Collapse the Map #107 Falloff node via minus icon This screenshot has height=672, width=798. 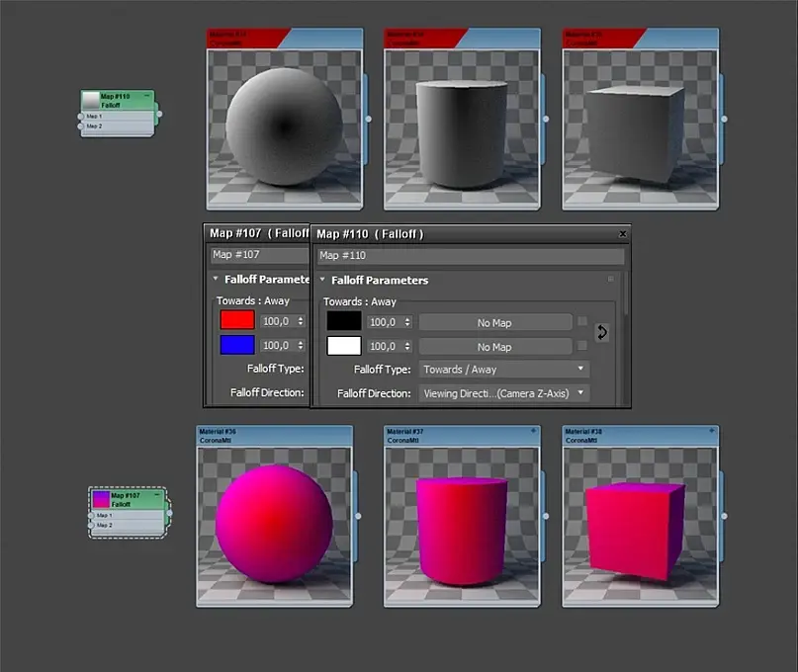[x=157, y=494]
